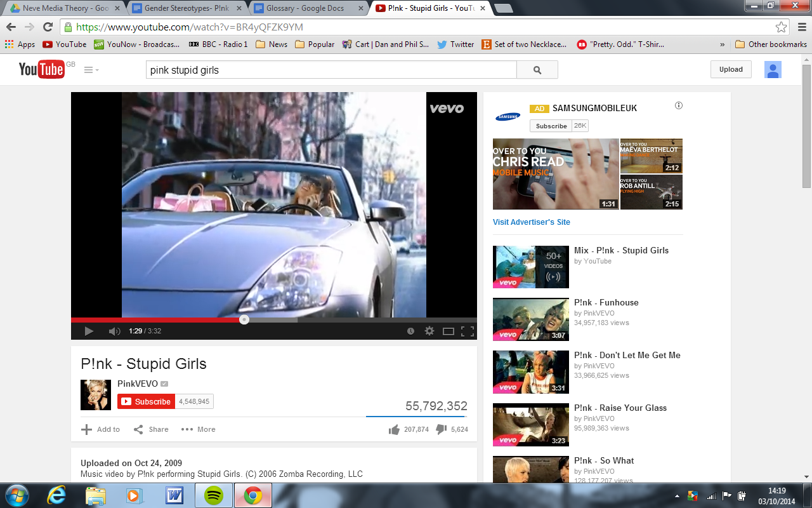The height and width of the screenshot is (508, 812).
Task: Open Watch Later clock icon in player
Action: tap(410, 331)
